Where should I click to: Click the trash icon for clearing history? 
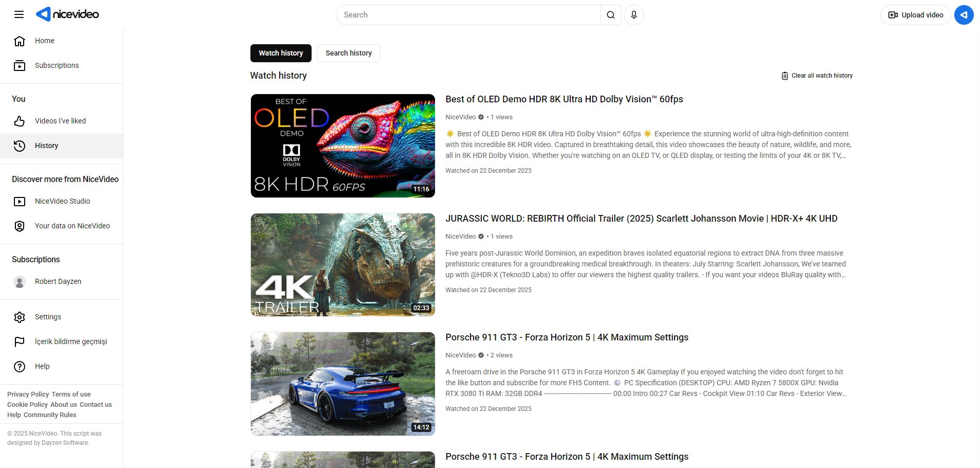(785, 76)
